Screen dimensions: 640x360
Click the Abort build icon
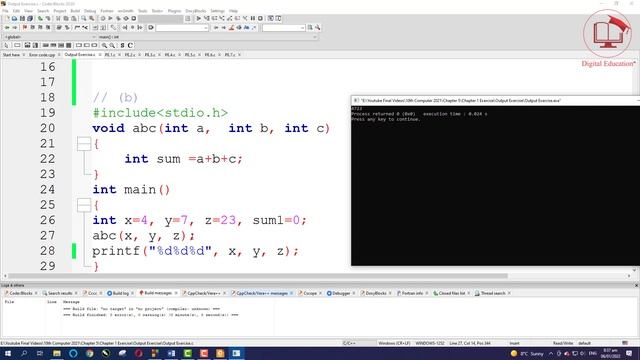point(134,18)
